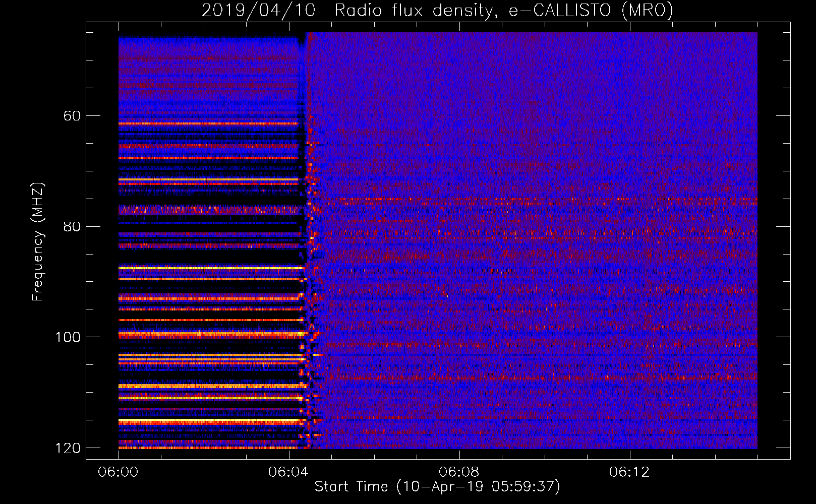This screenshot has width=816, height=504.
Task: Click the 120 MHz frequency tick label
Action: pyautogui.click(x=68, y=448)
